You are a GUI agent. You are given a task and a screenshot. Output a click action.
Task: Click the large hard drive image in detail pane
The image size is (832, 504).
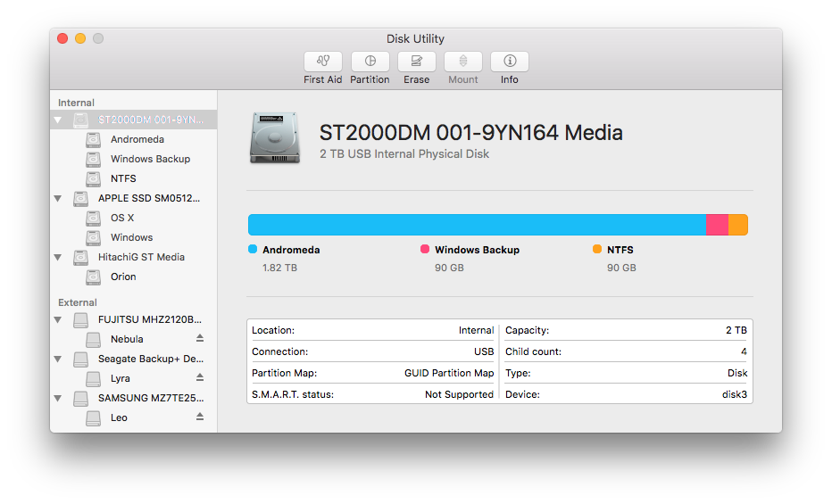point(275,137)
